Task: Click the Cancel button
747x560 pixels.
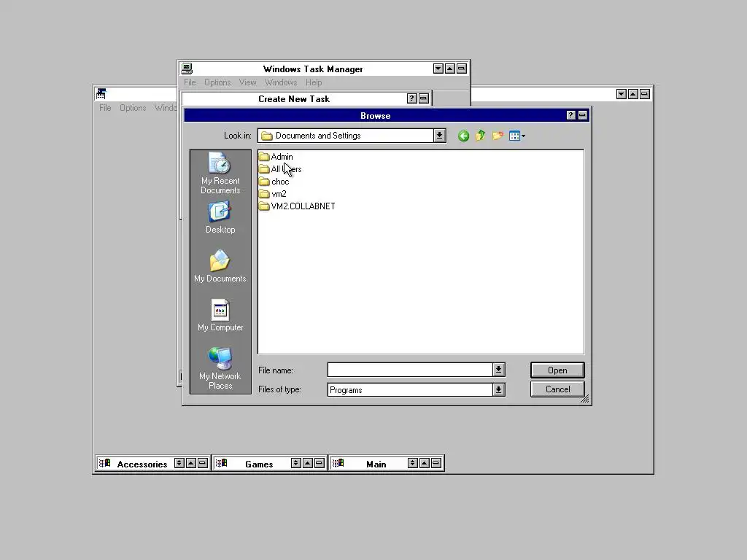Action: 557,389
